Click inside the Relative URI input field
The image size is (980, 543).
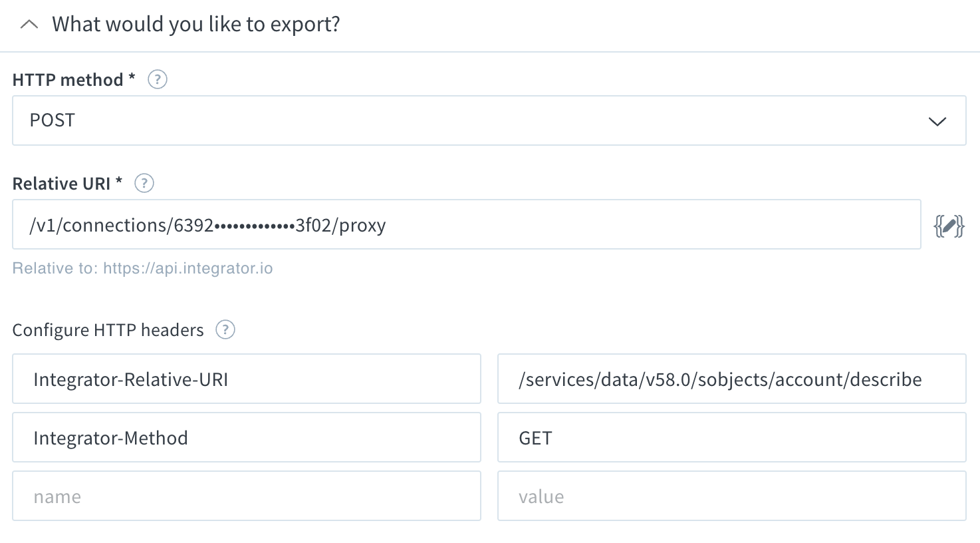pyautogui.click(x=465, y=225)
